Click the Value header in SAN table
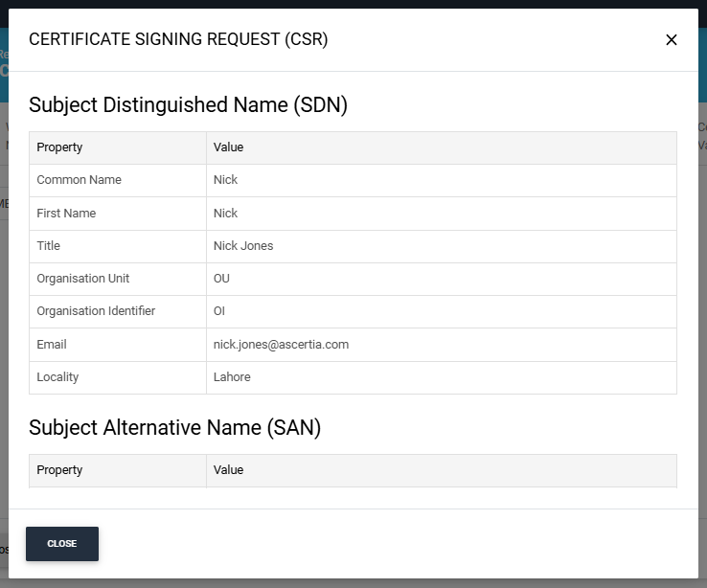 229,470
